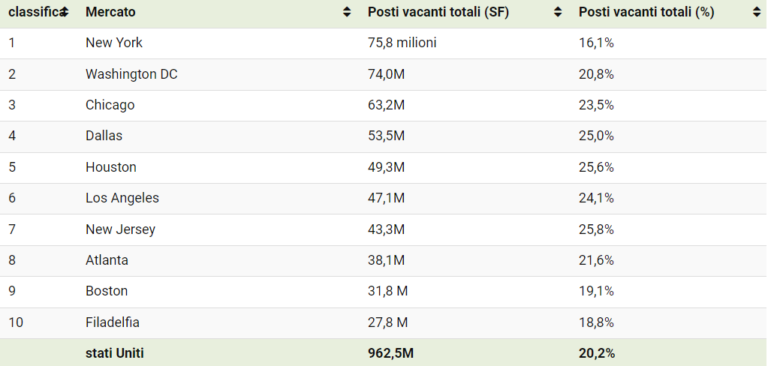This screenshot has width=768, height=366.
Task: Select the New York market cell
Action: (114, 43)
